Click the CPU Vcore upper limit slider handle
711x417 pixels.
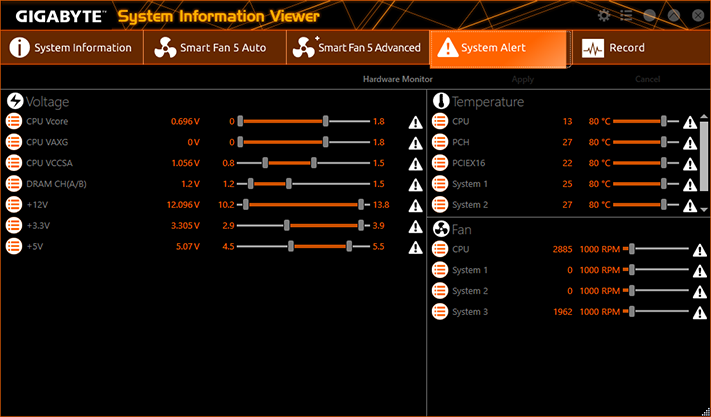point(326,121)
